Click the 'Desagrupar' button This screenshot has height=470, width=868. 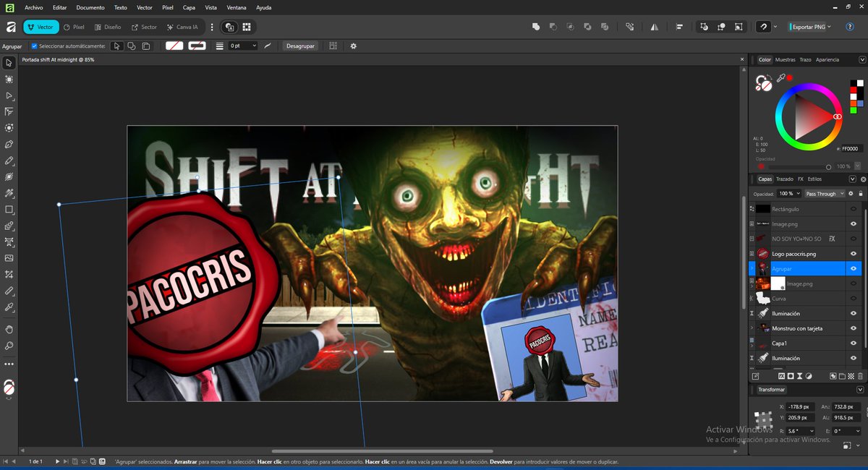[x=300, y=46]
